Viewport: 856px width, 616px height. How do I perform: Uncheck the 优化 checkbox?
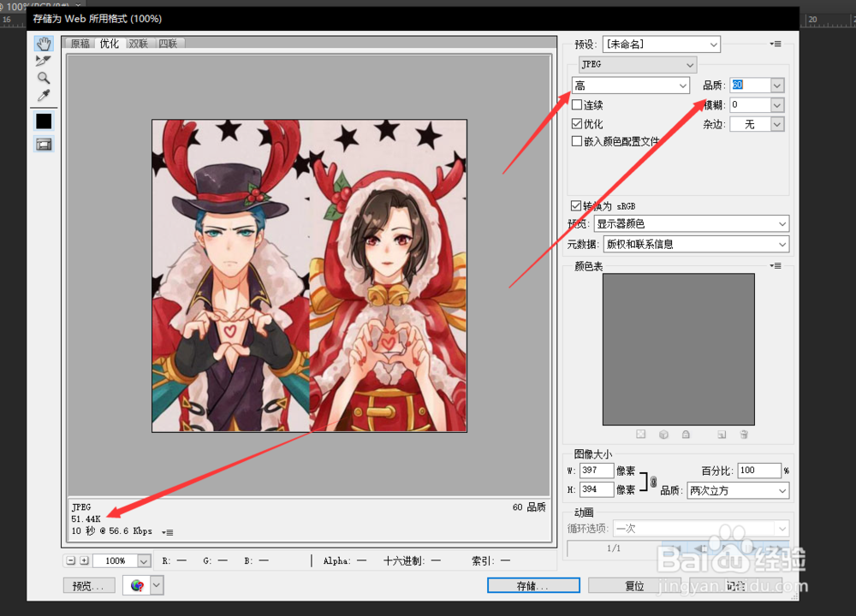577,123
